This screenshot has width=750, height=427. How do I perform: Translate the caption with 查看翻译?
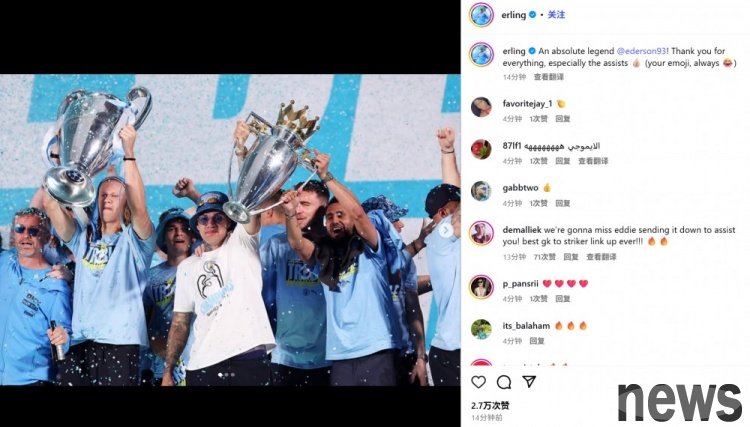[x=549, y=77]
